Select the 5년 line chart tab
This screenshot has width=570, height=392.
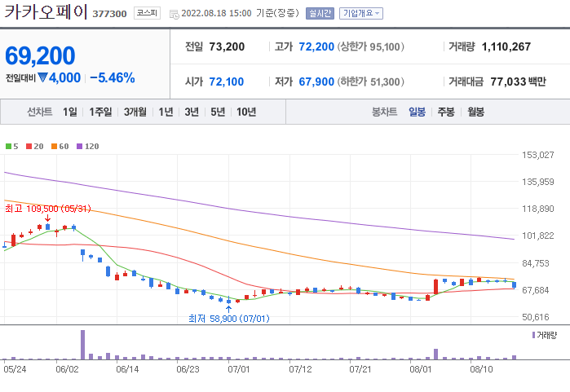pos(218,112)
